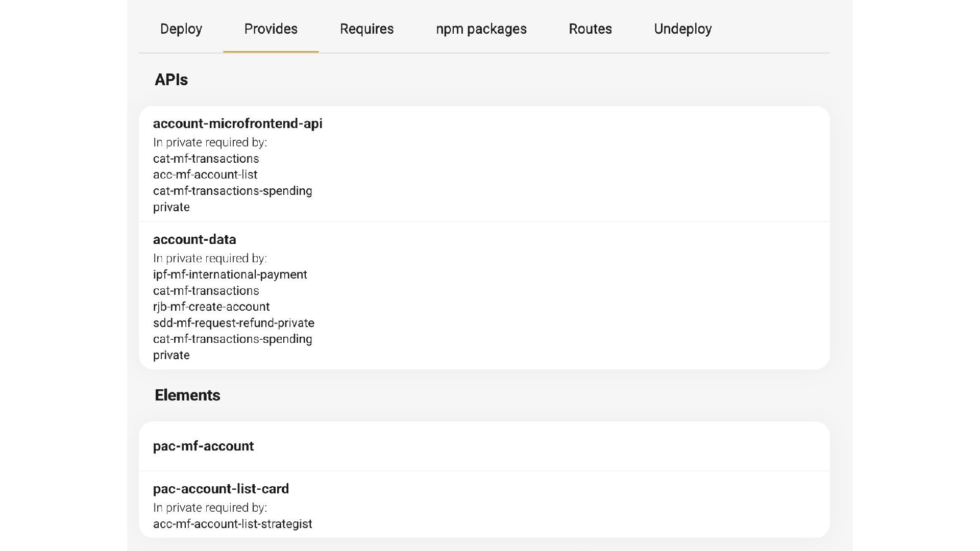Click cat-mf-transactions-spending under account-microfrontend-api

232,191
